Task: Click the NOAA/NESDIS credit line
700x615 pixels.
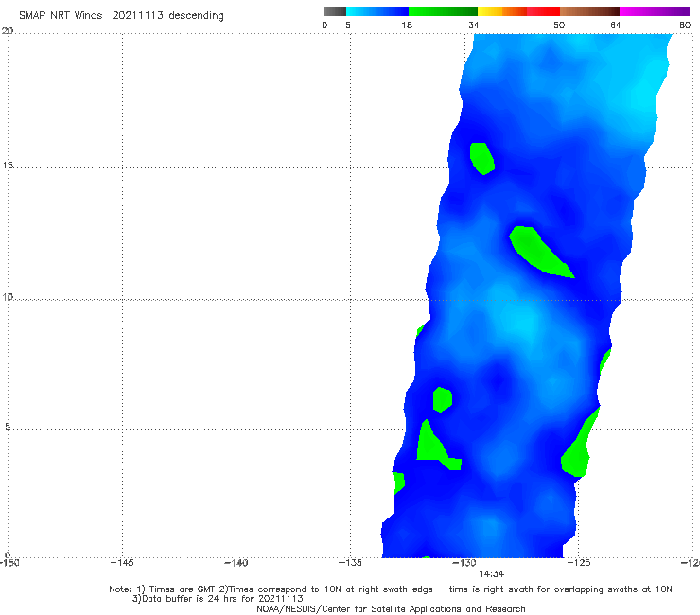Action: click(x=391, y=609)
